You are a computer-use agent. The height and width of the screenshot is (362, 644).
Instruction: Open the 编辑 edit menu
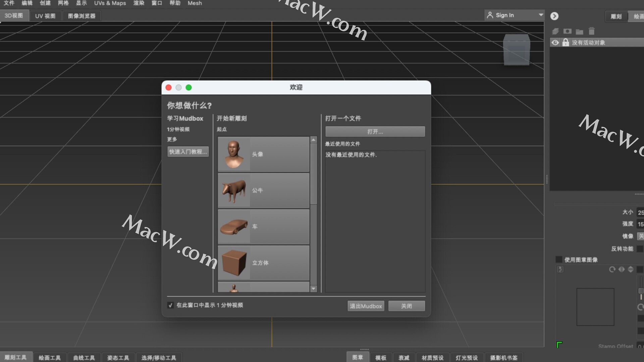[27, 3]
